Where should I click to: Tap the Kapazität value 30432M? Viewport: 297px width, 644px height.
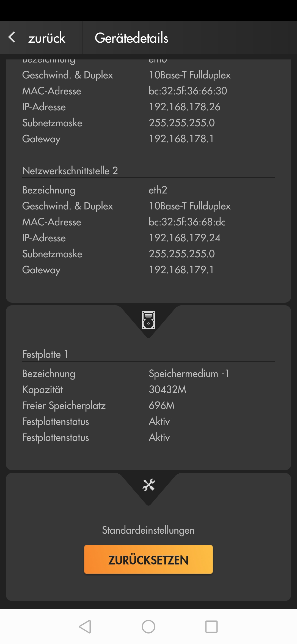click(167, 389)
